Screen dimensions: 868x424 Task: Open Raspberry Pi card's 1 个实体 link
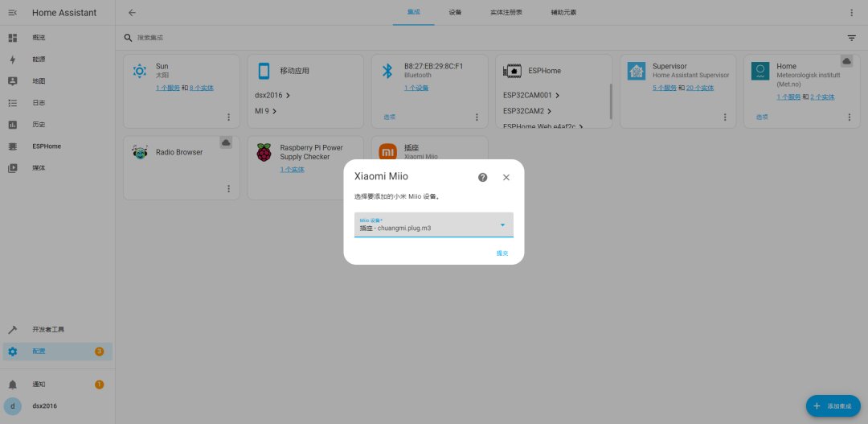click(293, 170)
